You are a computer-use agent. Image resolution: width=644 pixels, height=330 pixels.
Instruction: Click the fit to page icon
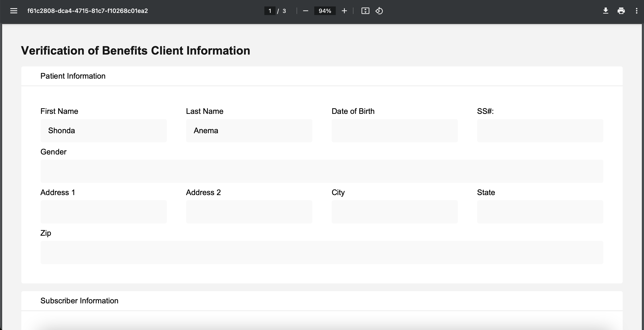(x=365, y=11)
